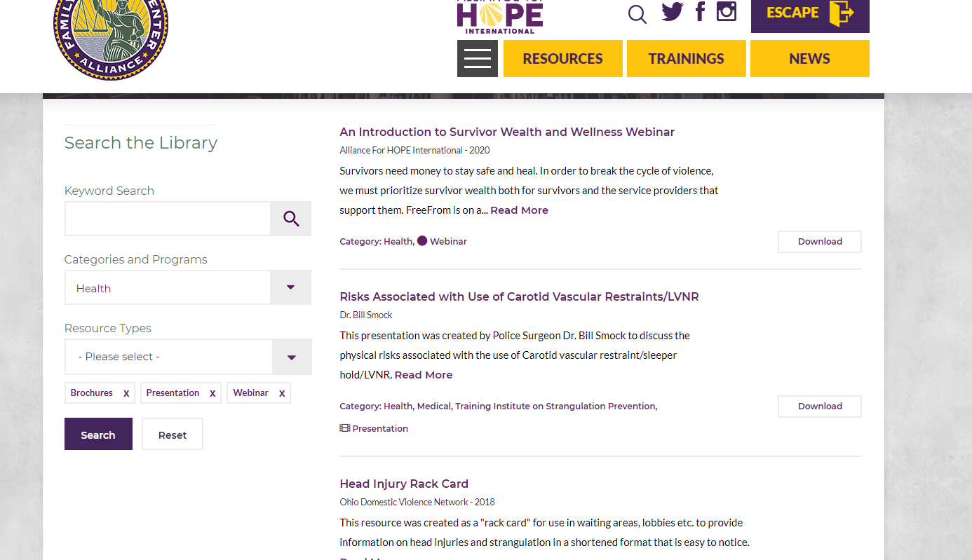Remove the Presentation filter tag

pos(212,393)
